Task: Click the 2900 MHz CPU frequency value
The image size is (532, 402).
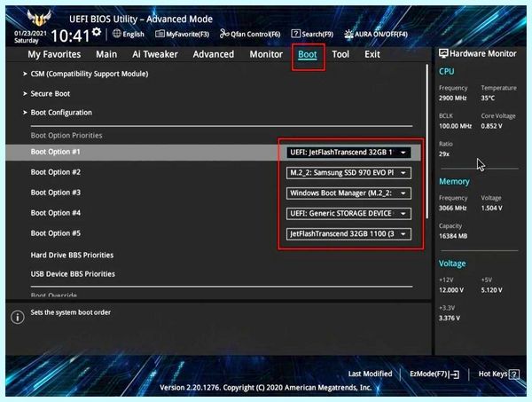Action: pyautogui.click(x=452, y=99)
